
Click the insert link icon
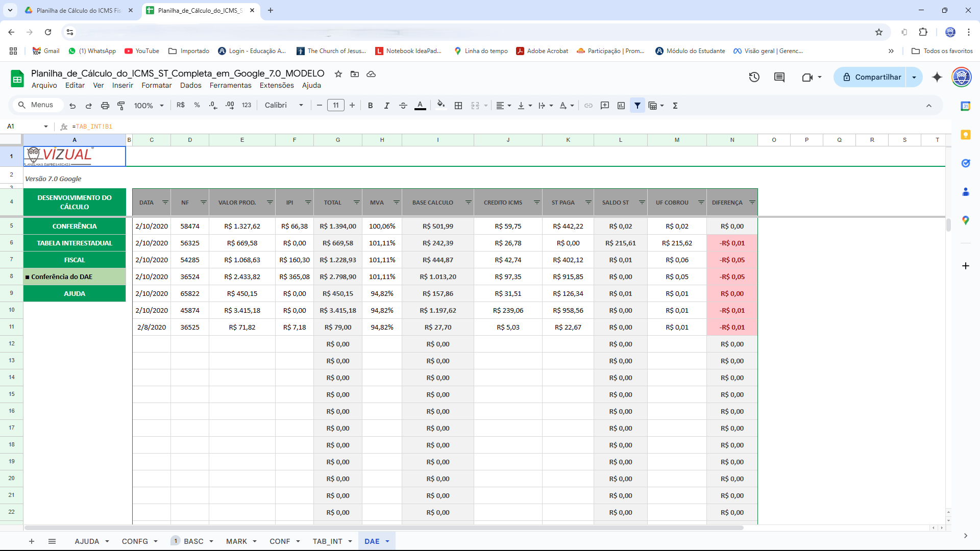click(589, 106)
